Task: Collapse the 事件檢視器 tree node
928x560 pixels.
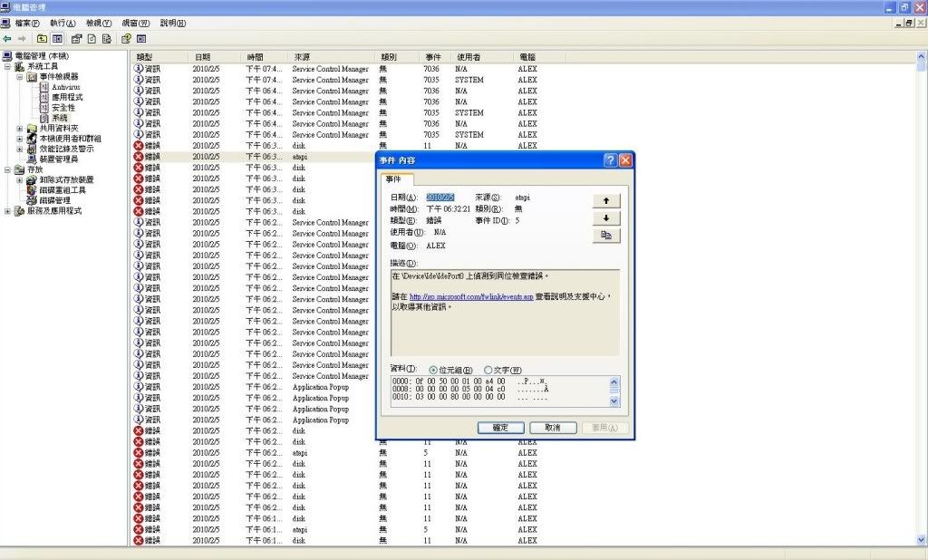Action: pyautogui.click(x=20, y=77)
